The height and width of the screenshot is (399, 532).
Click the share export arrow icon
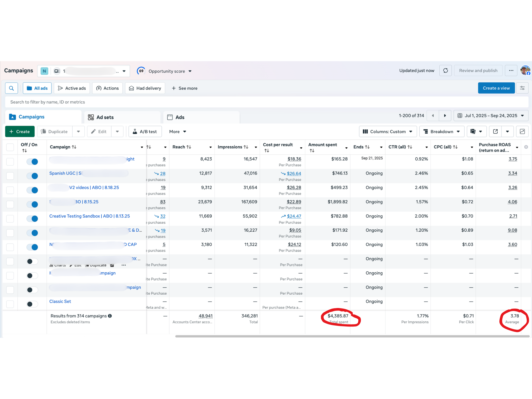pyautogui.click(x=496, y=132)
